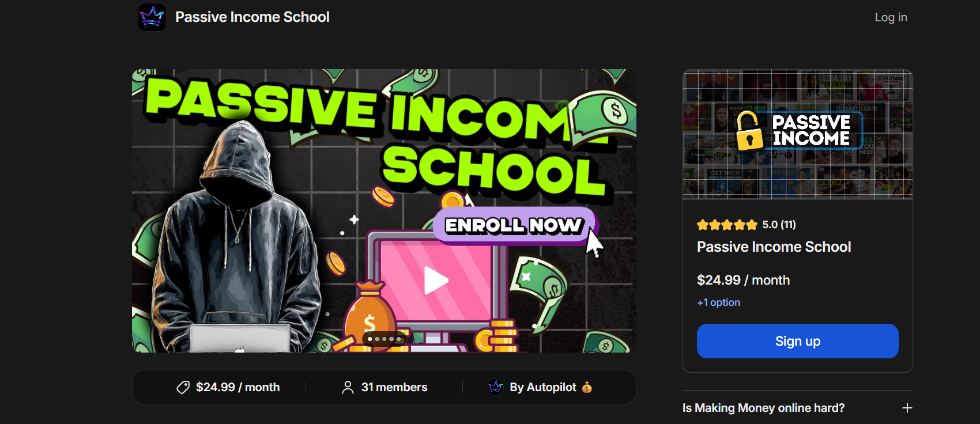
Task: Click the person icon next to 31 members
Action: point(348,387)
